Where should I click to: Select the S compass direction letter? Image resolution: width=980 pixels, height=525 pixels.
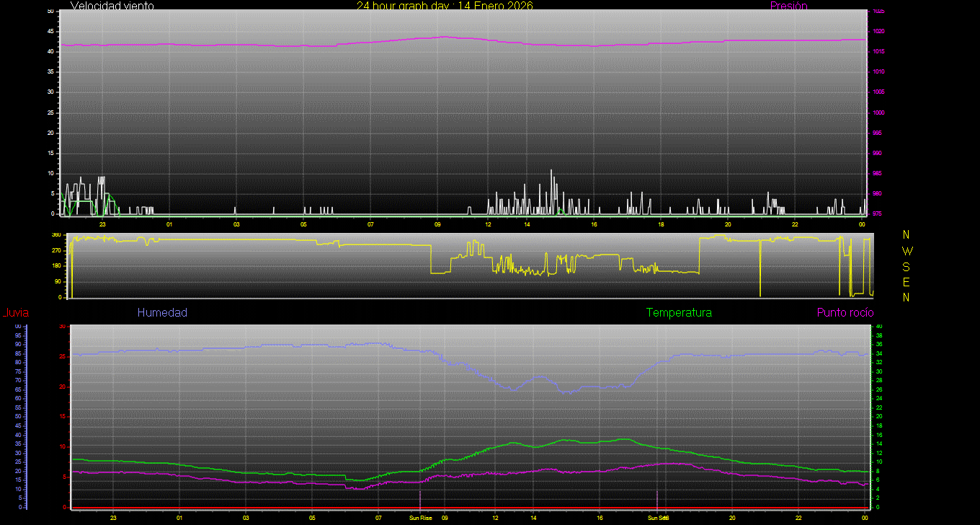click(x=906, y=266)
